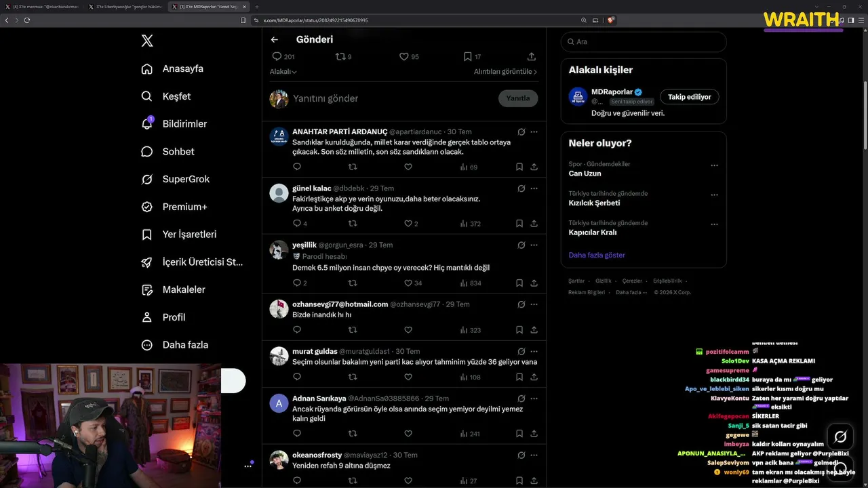This screenshot has width=868, height=488.
Task: Open okeanosfrosty's profile avatar
Action: (x=279, y=460)
